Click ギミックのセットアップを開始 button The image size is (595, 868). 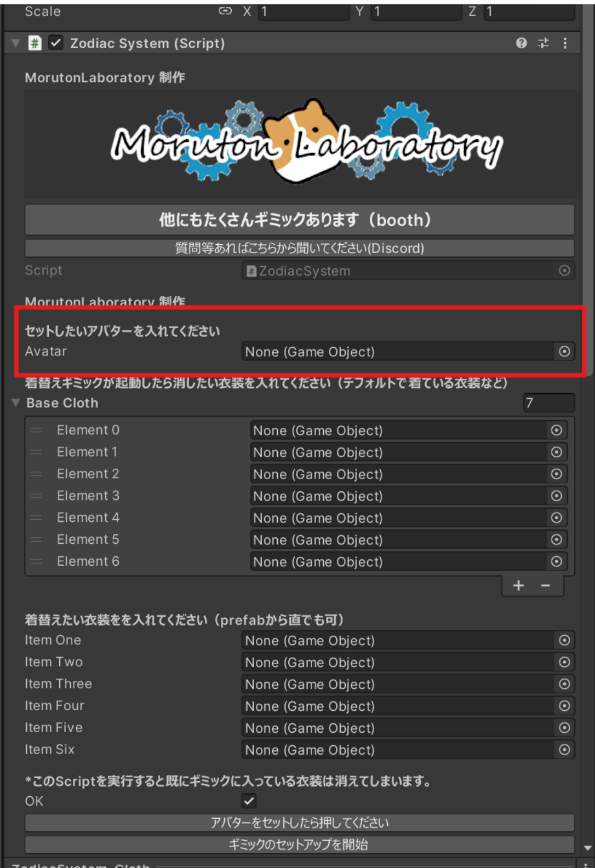tap(299, 844)
